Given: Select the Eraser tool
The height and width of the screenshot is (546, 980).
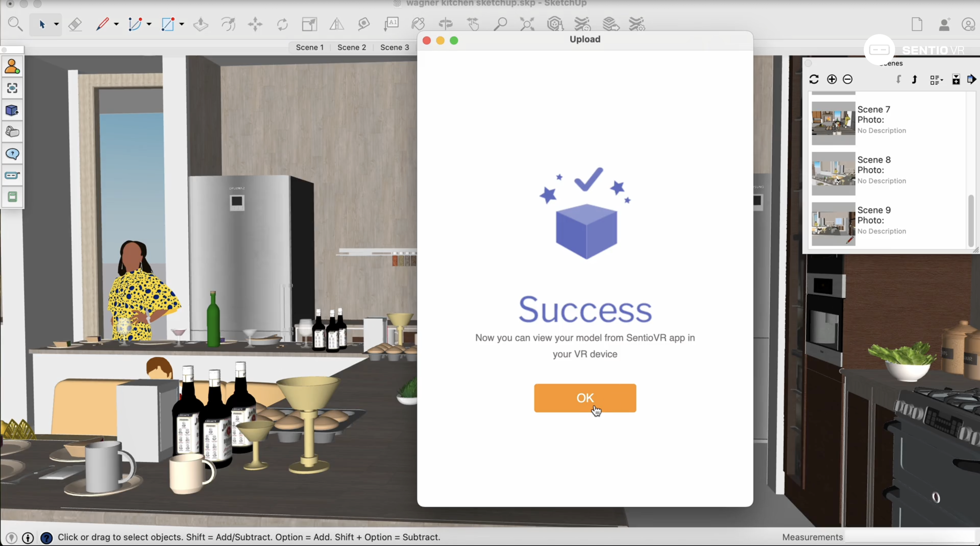Looking at the screenshot, I should pyautogui.click(x=75, y=24).
